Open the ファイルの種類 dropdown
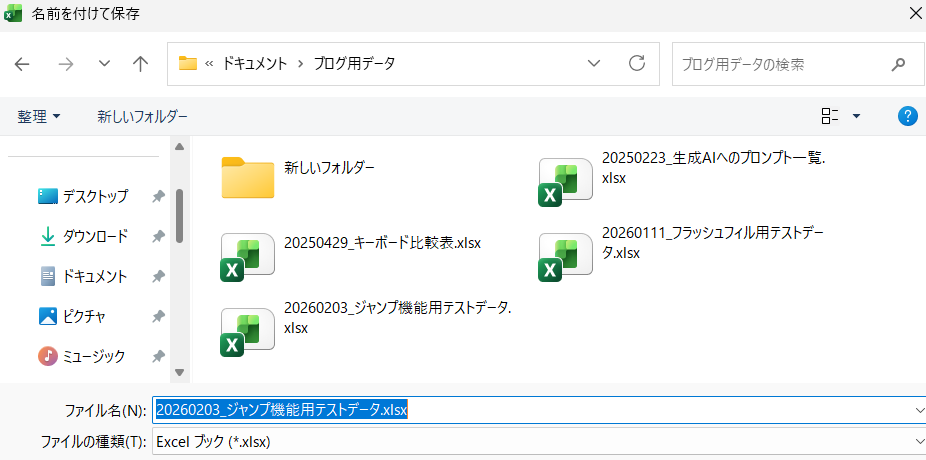The height and width of the screenshot is (460, 926). point(538,441)
